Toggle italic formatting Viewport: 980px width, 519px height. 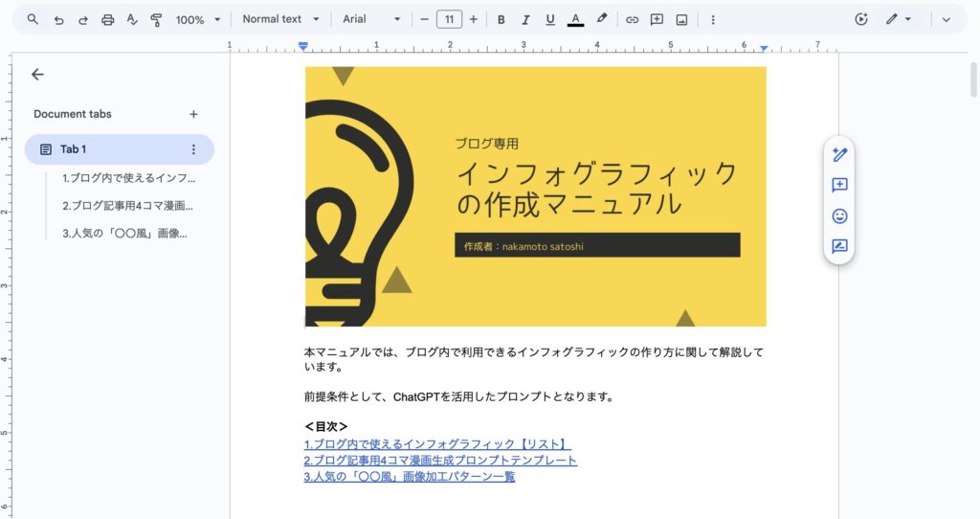click(x=525, y=19)
